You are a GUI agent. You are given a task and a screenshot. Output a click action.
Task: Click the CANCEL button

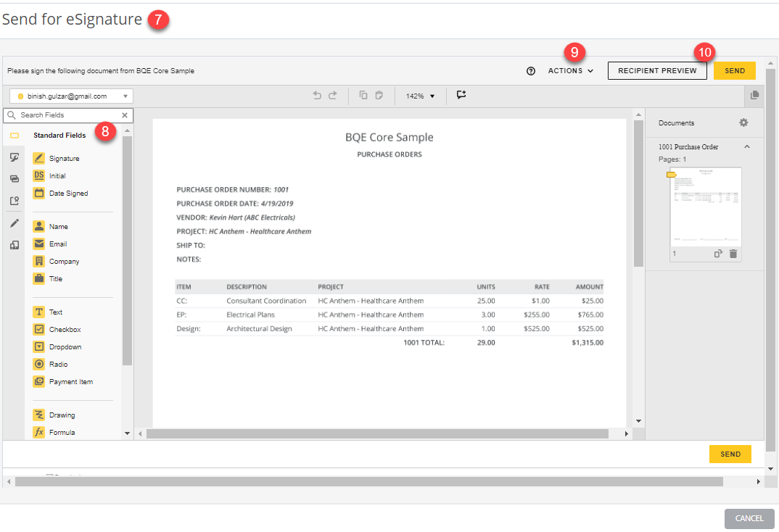(x=749, y=518)
